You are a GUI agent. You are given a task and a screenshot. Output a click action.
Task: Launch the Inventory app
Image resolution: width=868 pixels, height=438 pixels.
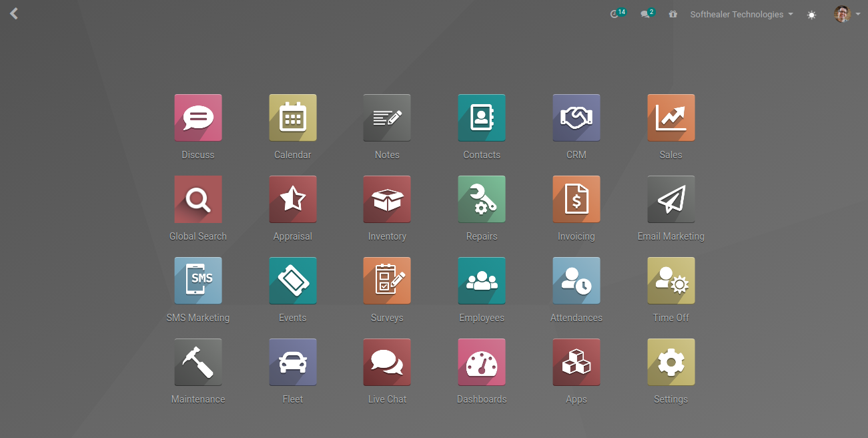pos(387,199)
